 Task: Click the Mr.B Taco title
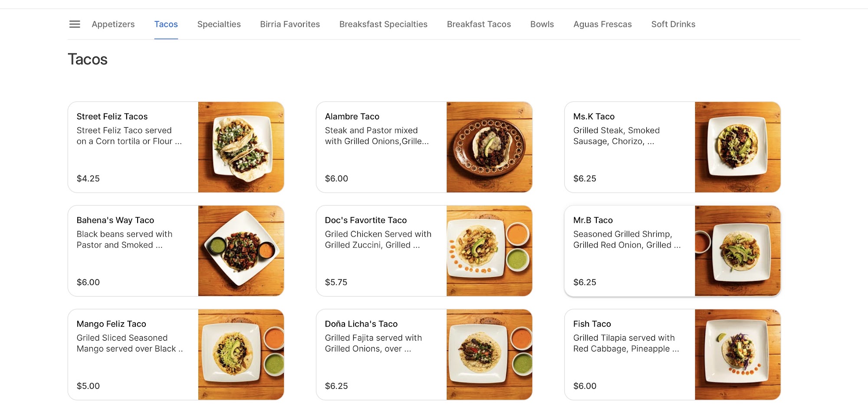(x=593, y=220)
